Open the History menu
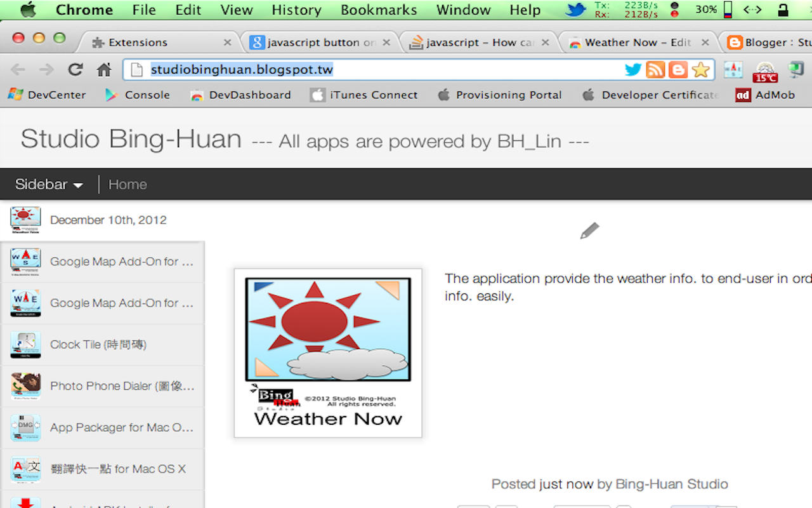812x508 pixels. (x=296, y=10)
